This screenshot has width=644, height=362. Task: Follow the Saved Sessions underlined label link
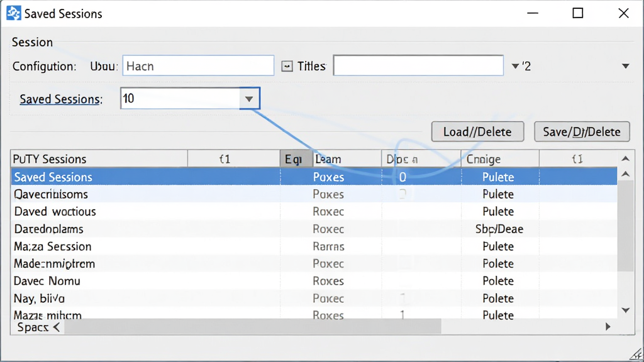(x=60, y=99)
